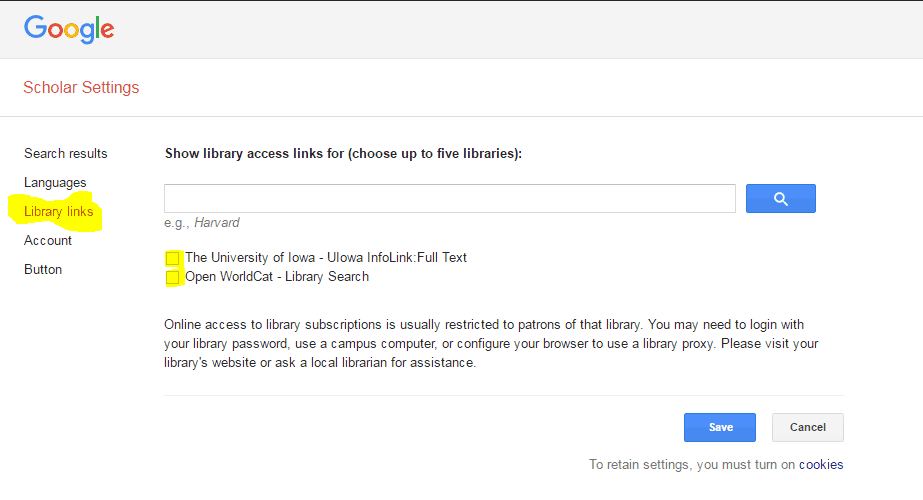Image resolution: width=923 pixels, height=500 pixels.
Task: Enable the Open WorldCat checkbox
Action: tap(173, 277)
